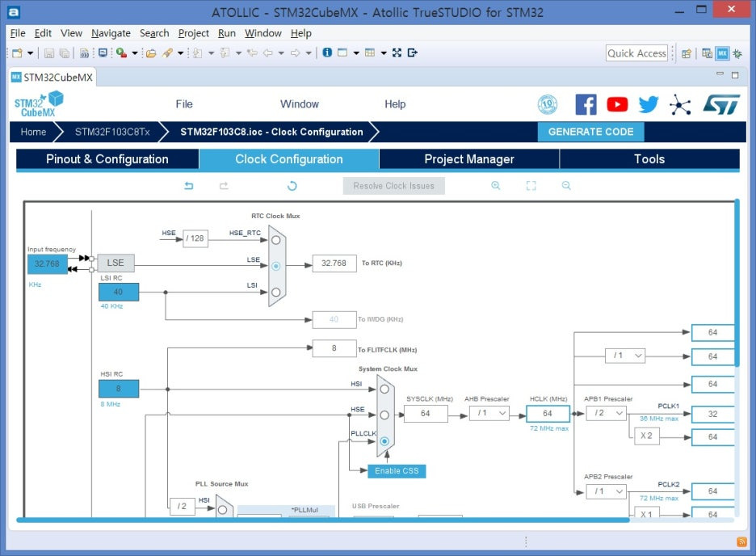Click the Open Perspective icon
The image size is (756, 556).
[686, 53]
